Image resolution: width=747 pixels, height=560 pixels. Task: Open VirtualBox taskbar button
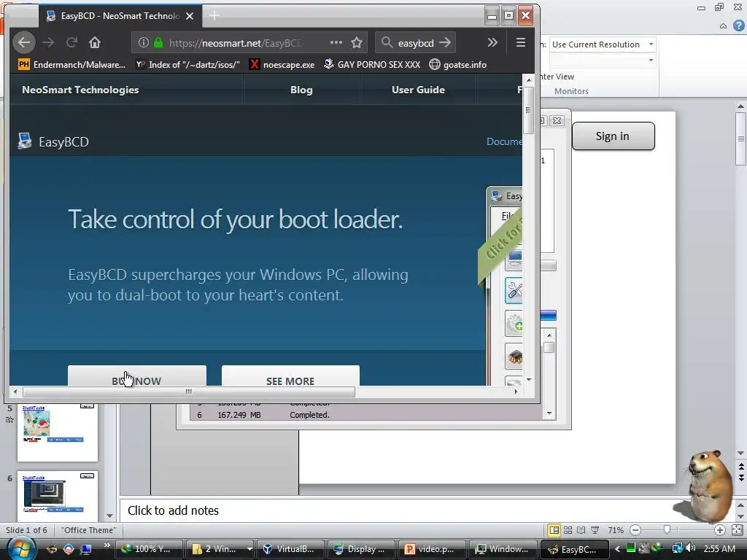tap(290, 549)
